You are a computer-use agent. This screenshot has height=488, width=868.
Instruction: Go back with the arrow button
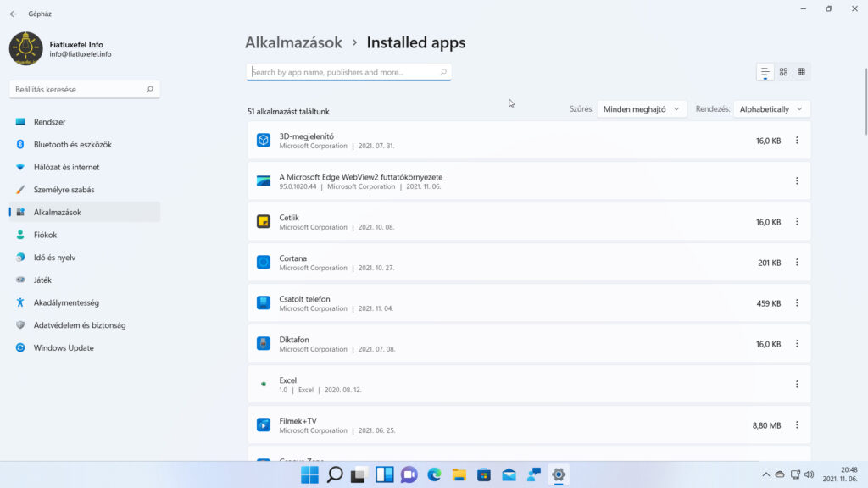coord(14,14)
